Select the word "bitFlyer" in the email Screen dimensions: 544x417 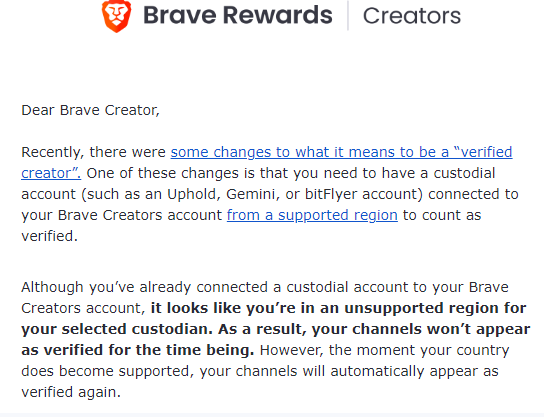pos(331,195)
